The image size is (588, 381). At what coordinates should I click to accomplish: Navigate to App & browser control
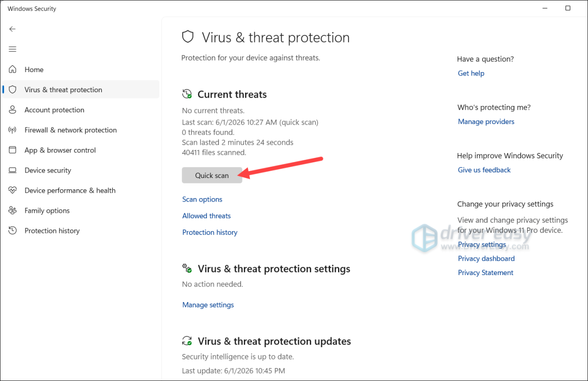pyautogui.click(x=81, y=150)
